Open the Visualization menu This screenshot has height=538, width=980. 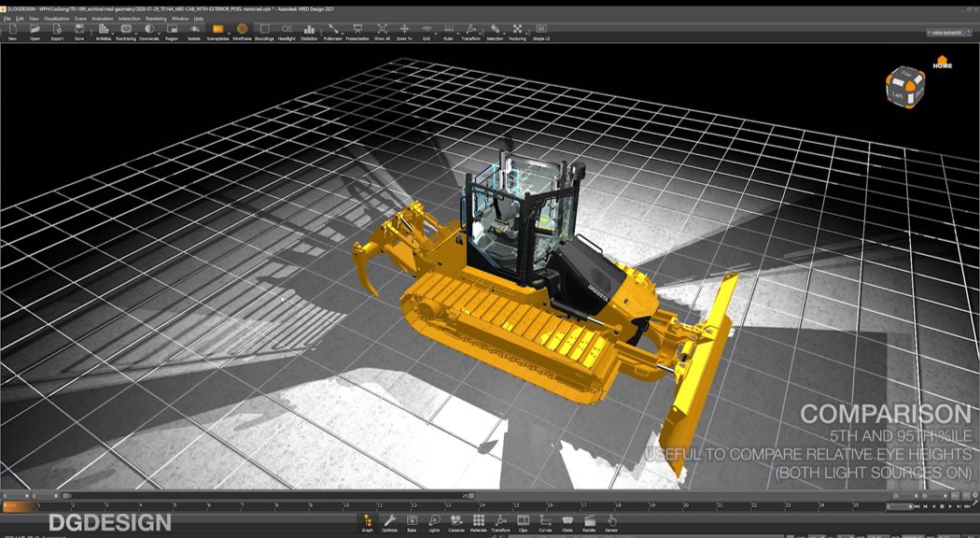56,16
